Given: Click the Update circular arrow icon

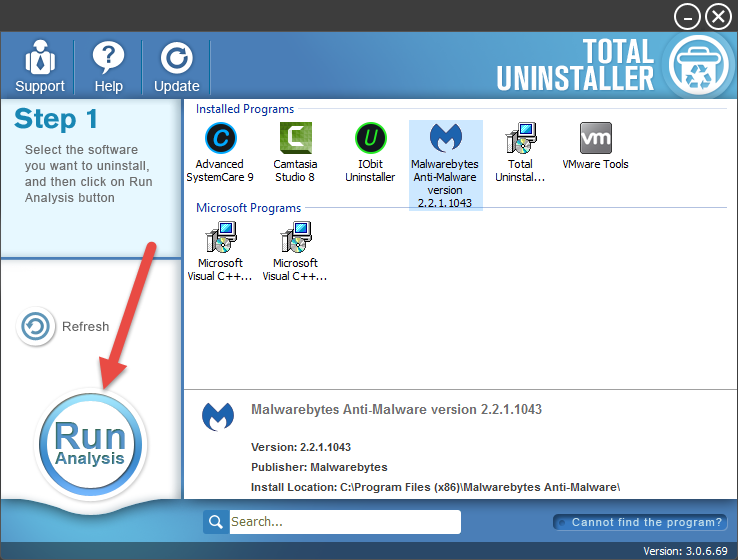Looking at the screenshot, I should pos(176,58).
